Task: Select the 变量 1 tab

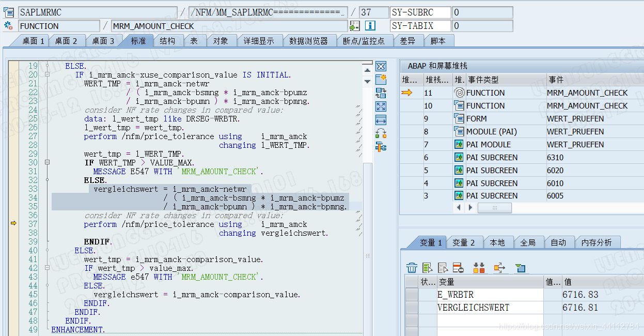Action: tap(431, 242)
